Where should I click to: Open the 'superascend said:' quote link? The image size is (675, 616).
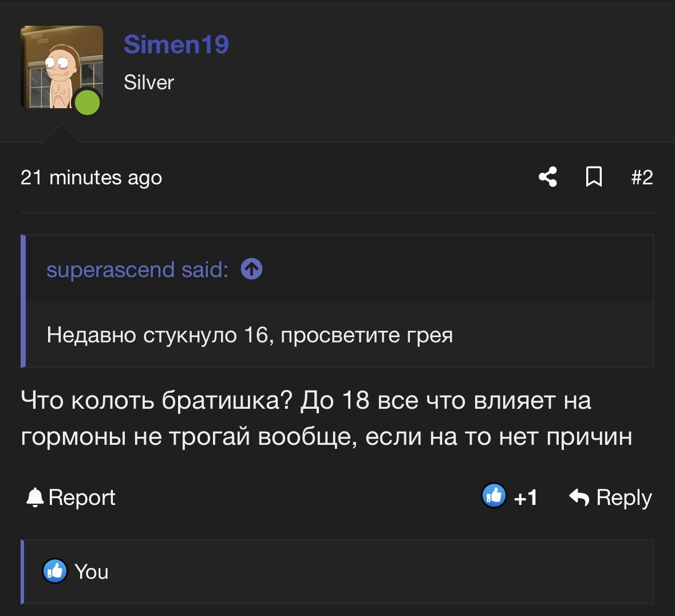(x=137, y=270)
